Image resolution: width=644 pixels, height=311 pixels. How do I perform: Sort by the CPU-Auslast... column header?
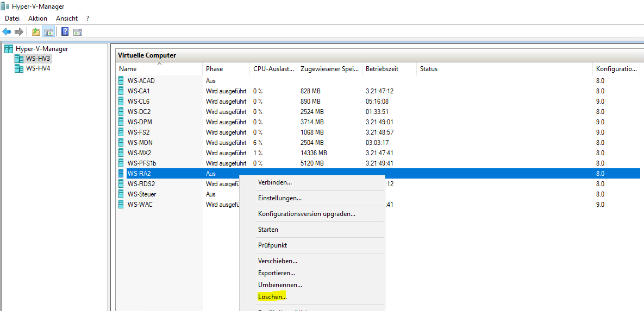[273, 69]
